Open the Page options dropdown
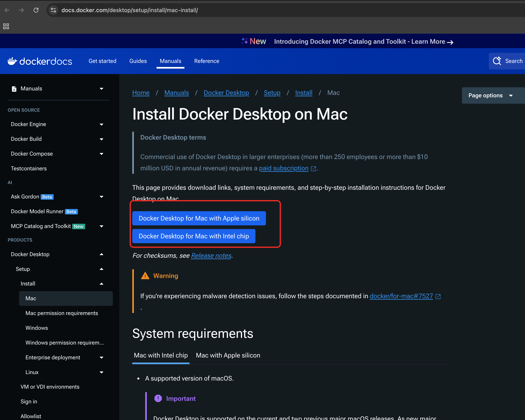This screenshot has height=420, width=525. tap(492, 95)
